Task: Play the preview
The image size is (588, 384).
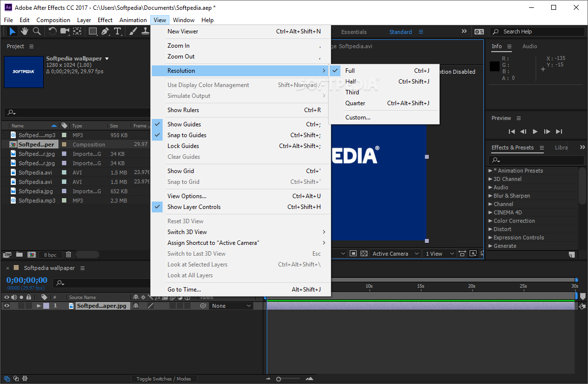Action: coord(535,131)
